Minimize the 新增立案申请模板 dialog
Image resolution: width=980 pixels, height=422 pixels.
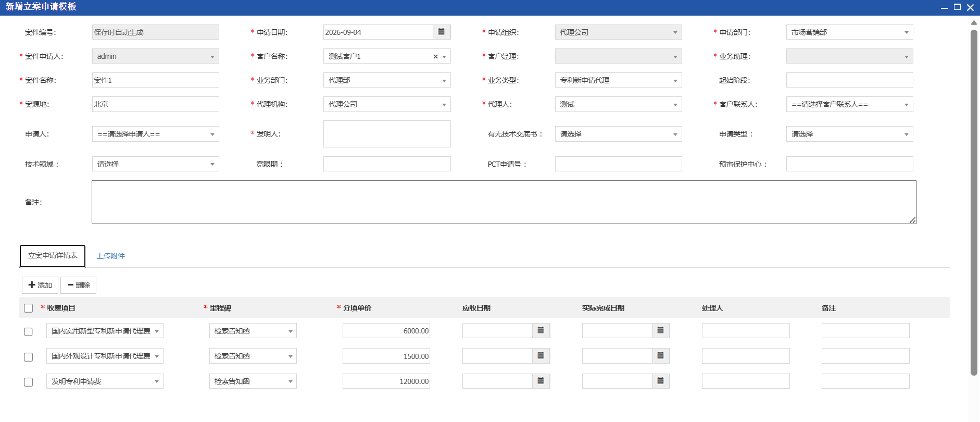tap(944, 7)
